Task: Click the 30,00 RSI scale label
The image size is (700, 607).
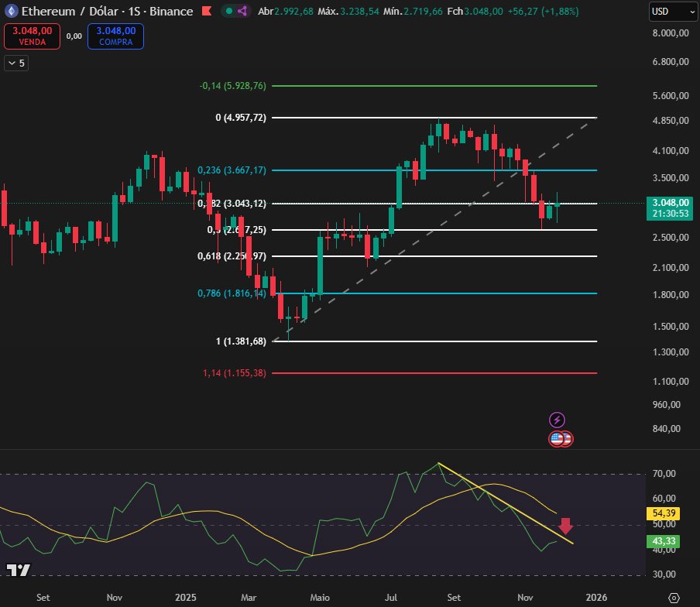Action: 664,574
